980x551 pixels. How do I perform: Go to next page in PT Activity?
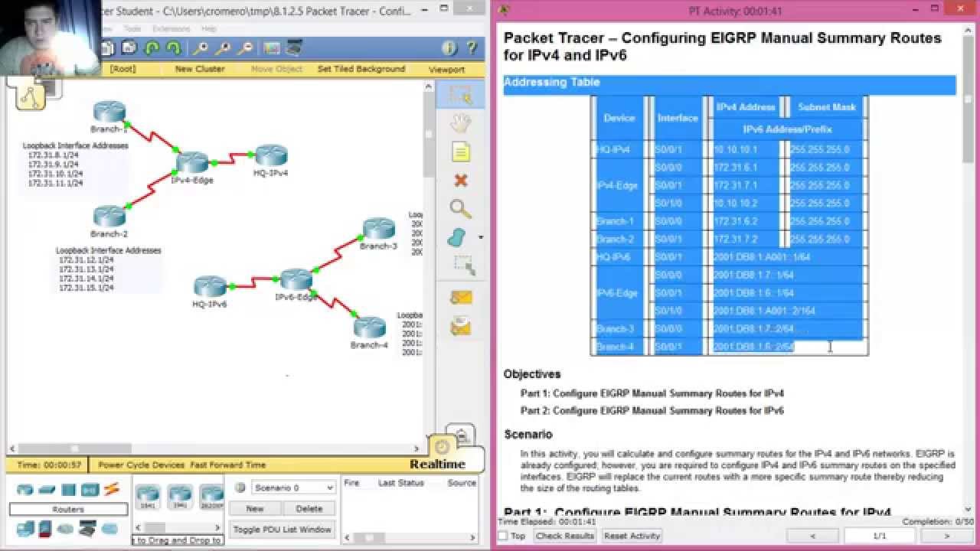[947, 536]
